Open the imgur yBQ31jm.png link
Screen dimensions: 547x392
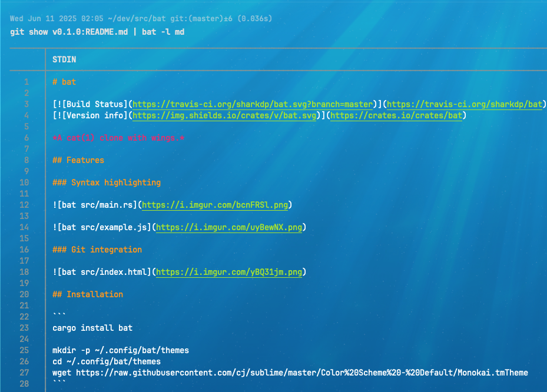tap(229, 272)
